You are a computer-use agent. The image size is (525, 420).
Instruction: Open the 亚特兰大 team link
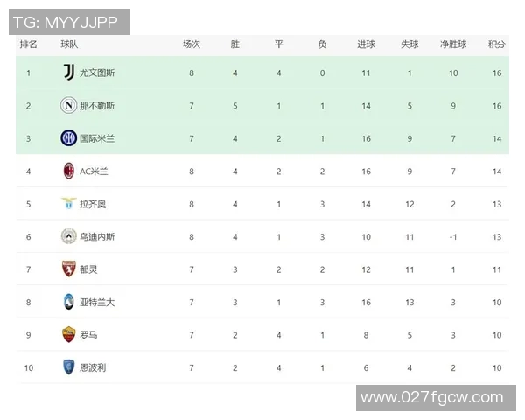97,302
